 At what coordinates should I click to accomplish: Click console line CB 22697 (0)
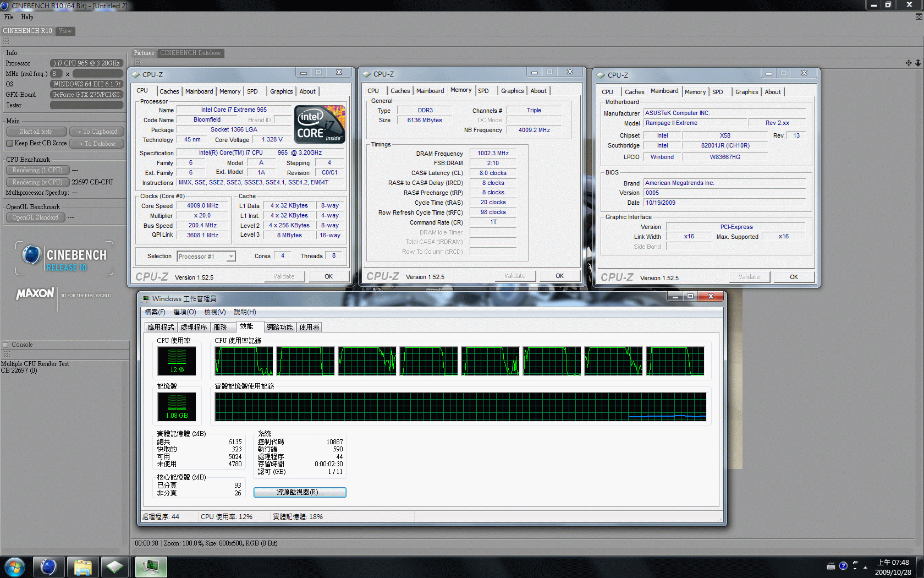pyautogui.click(x=19, y=370)
